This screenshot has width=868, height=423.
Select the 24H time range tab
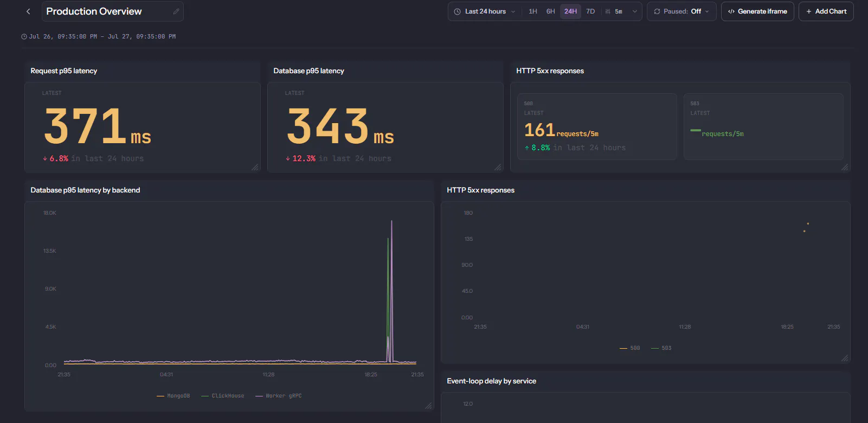(x=570, y=11)
